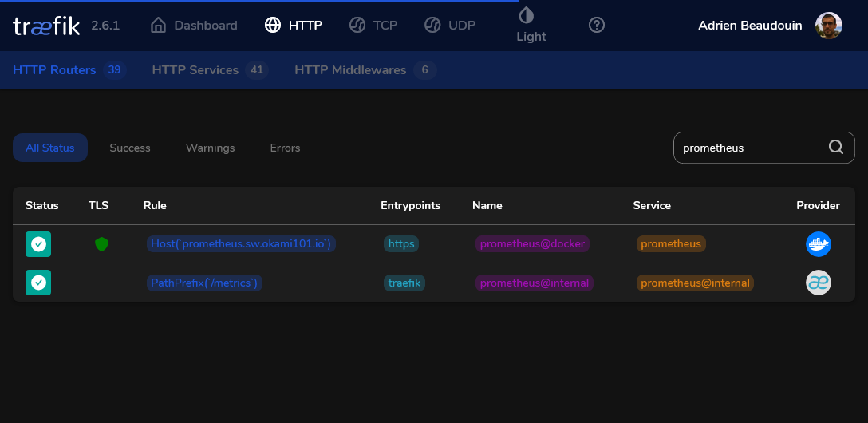Click the 6 middlewares count badge

(425, 70)
